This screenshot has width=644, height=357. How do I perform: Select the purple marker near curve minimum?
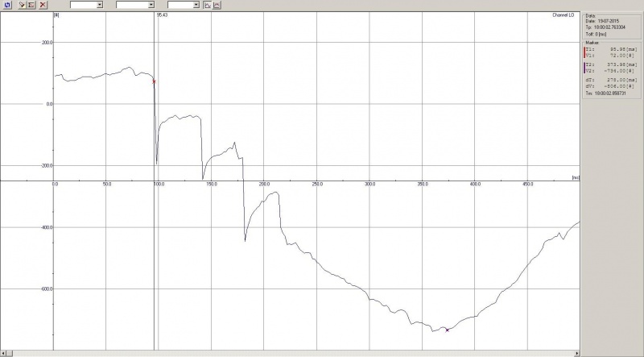click(448, 330)
